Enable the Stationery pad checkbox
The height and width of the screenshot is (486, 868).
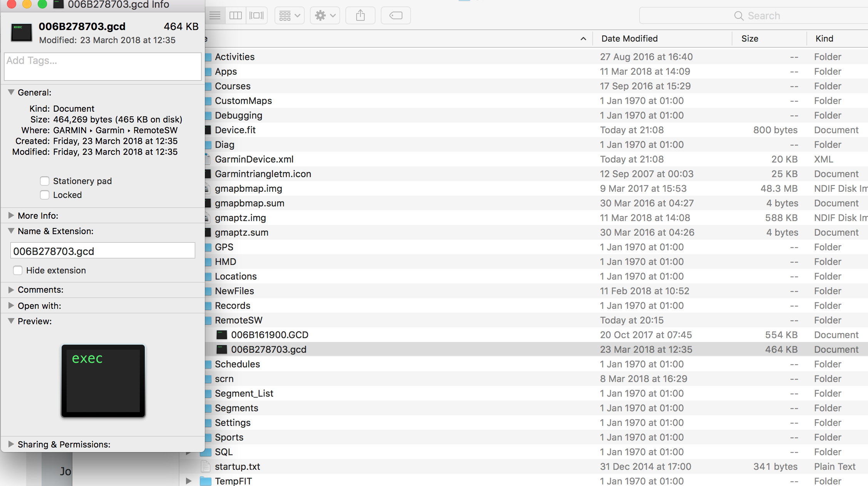45,181
